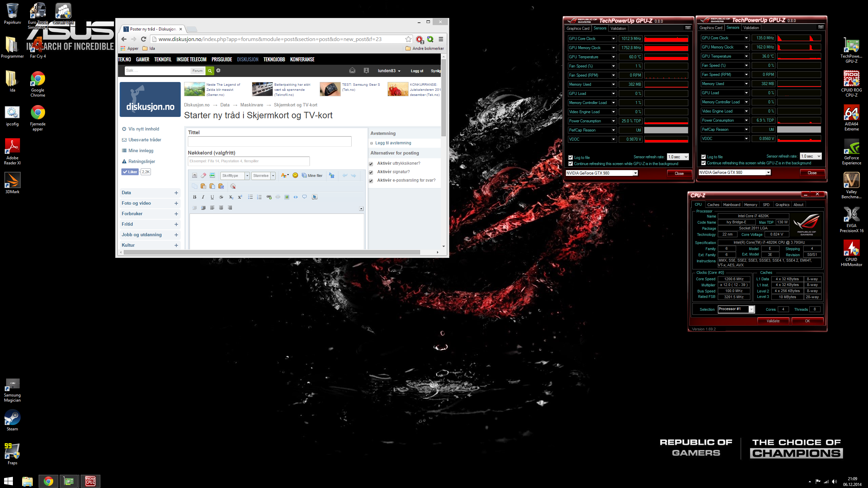Open the 3DMark desktop shortcut
The image size is (868, 488).
pos(12,183)
